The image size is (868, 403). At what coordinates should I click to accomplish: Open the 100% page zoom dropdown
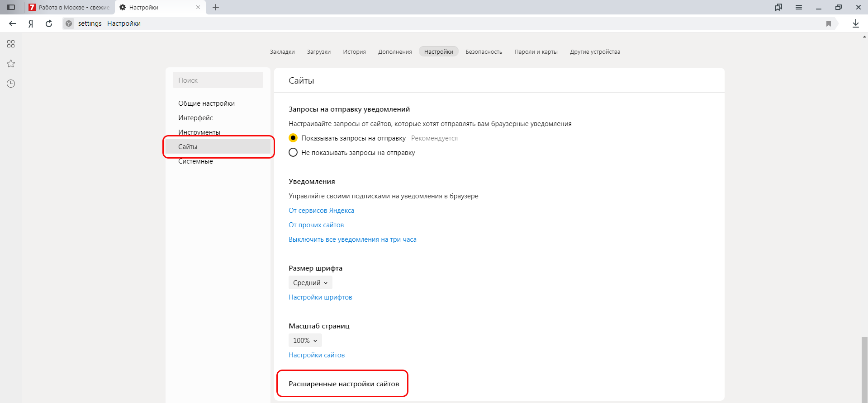pos(305,340)
